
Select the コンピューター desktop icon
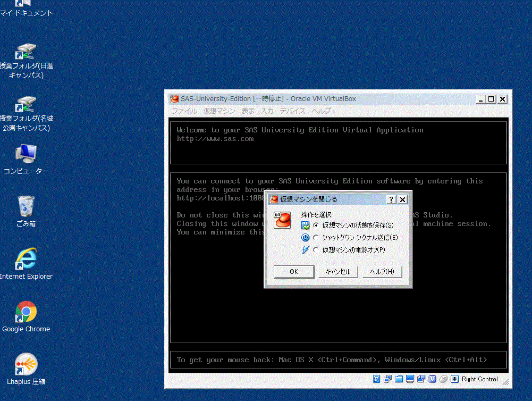(26, 159)
